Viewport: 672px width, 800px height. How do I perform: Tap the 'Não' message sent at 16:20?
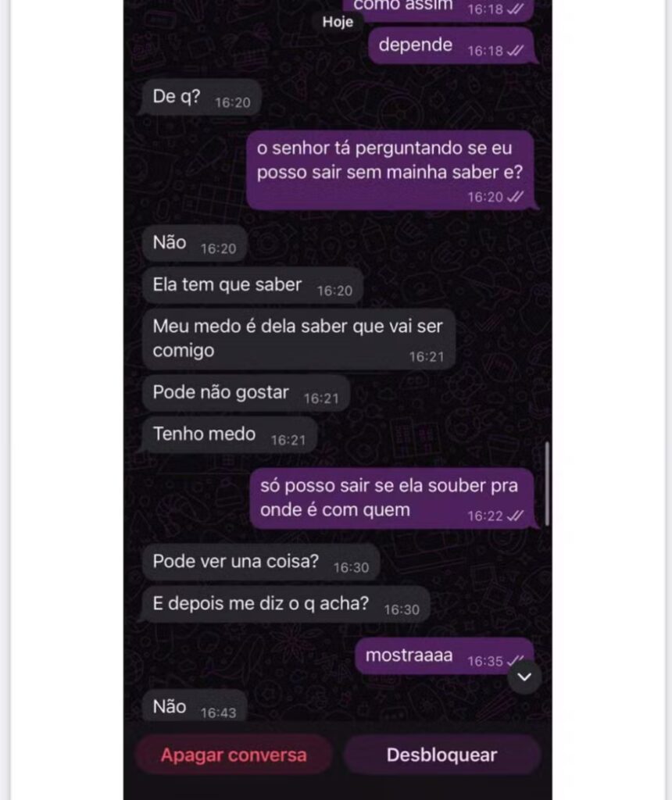click(x=195, y=243)
